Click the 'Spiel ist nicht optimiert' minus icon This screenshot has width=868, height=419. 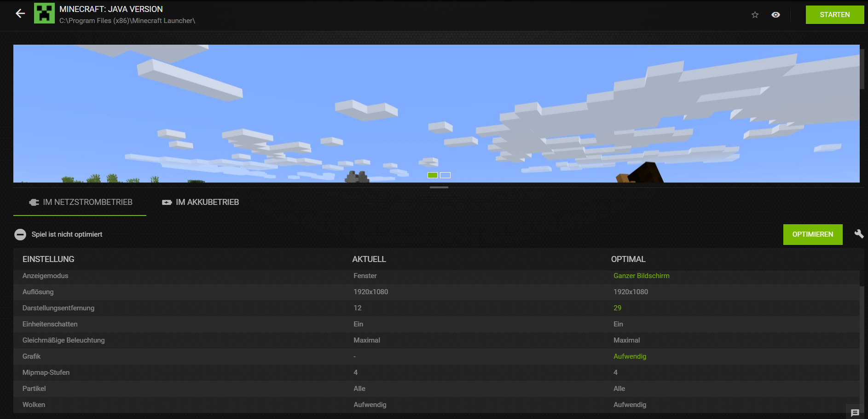[20, 234]
